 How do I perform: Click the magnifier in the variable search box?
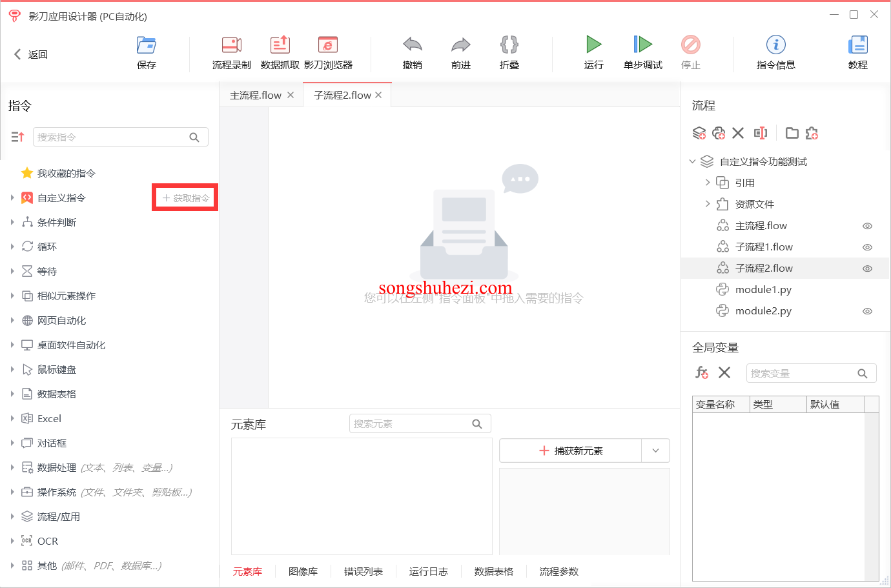[862, 373]
